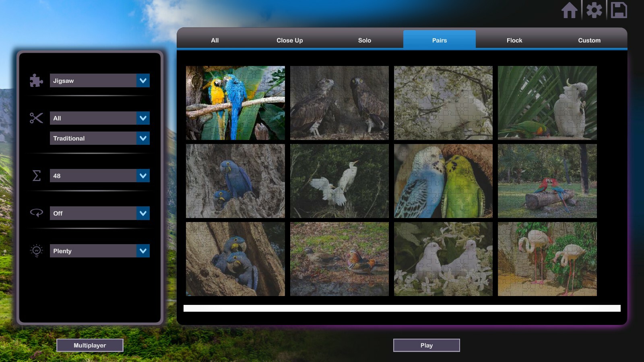Viewport: 644px width, 362px height.
Task: Click the rotation arrow icon
Action: click(36, 213)
